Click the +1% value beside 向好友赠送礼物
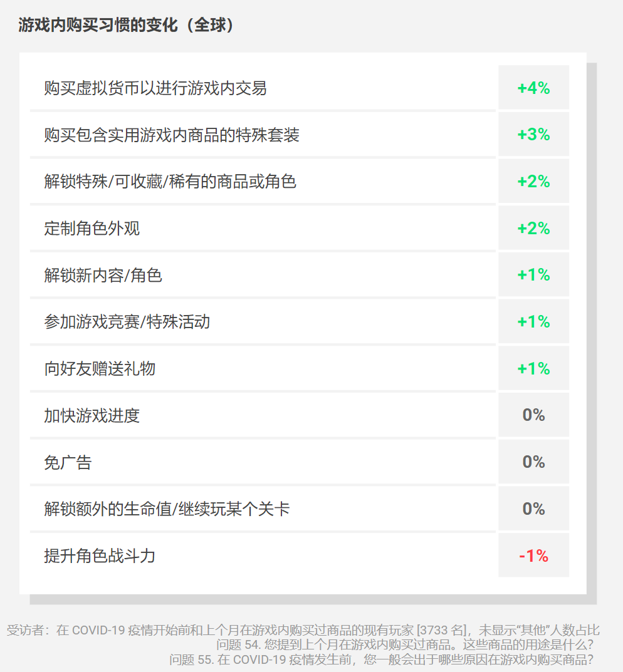Viewport: 623px width, 672px height. pos(533,368)
